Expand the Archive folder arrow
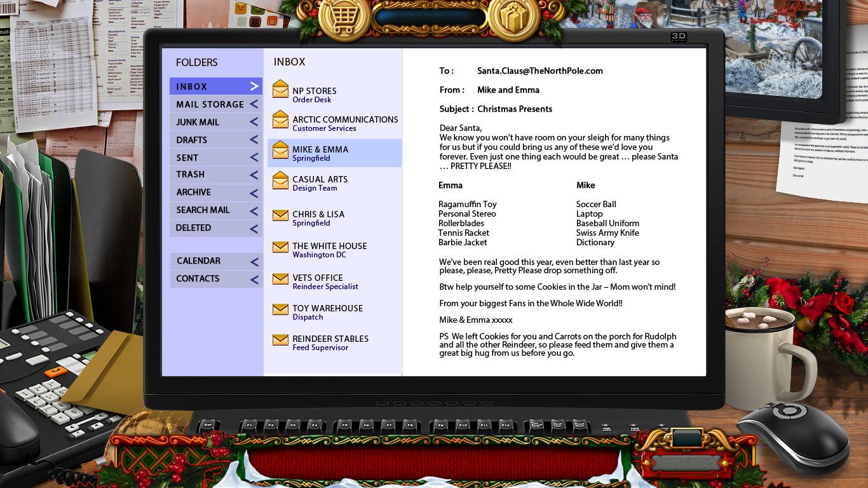 click(x=254, y=193)
